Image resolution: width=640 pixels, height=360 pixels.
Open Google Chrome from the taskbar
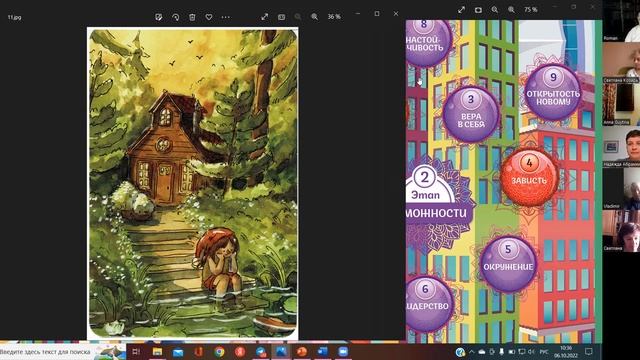pos(219,351)
